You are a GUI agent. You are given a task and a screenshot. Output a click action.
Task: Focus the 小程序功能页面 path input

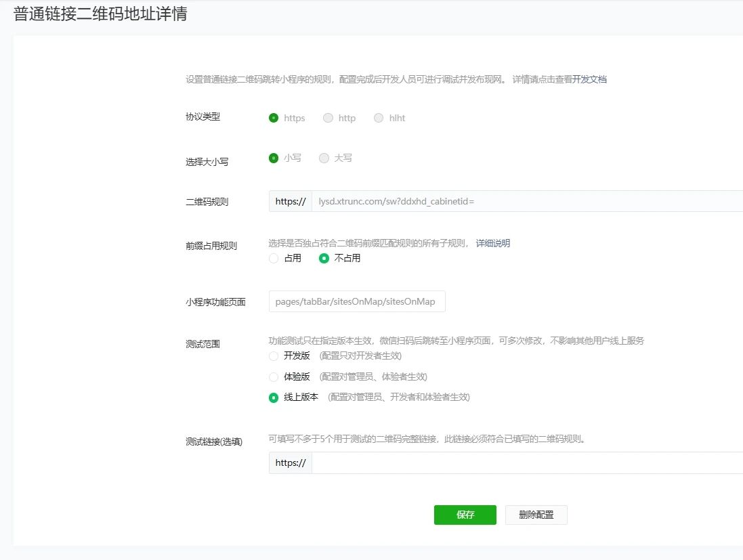(357, 301)
